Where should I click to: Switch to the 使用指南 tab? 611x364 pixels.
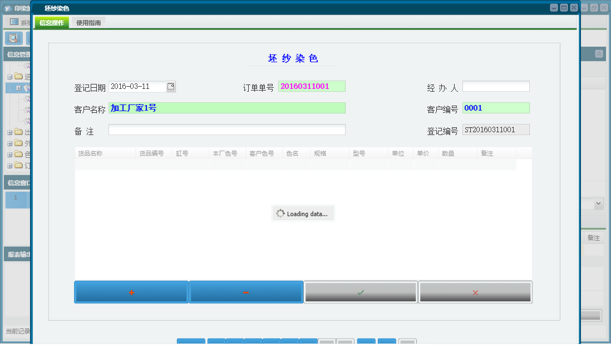[88, 23]
